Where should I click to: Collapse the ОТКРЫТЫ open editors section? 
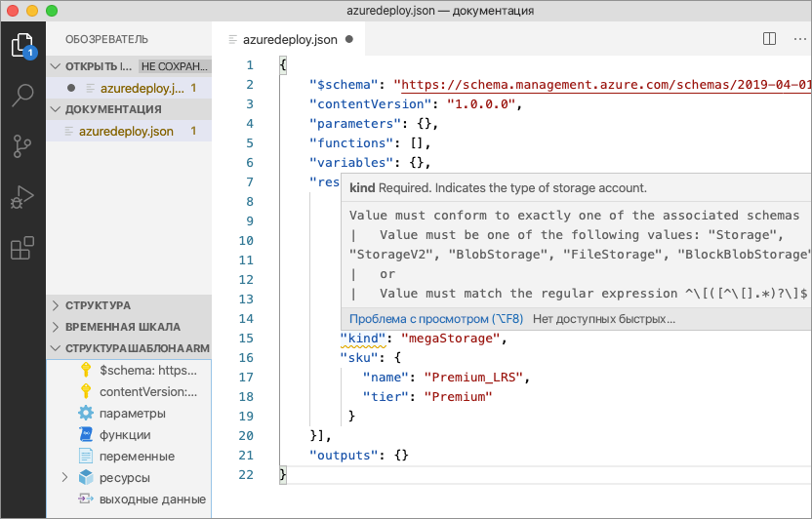click(56, 66)
